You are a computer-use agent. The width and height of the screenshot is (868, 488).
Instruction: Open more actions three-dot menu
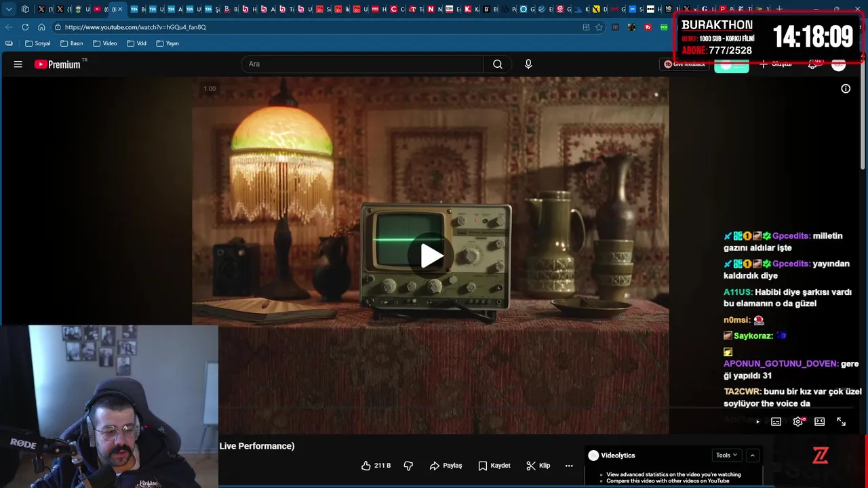coord(569,466)
